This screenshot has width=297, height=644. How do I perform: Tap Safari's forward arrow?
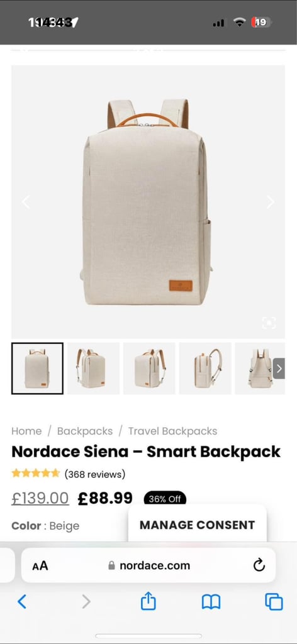[x=86, y=602]
